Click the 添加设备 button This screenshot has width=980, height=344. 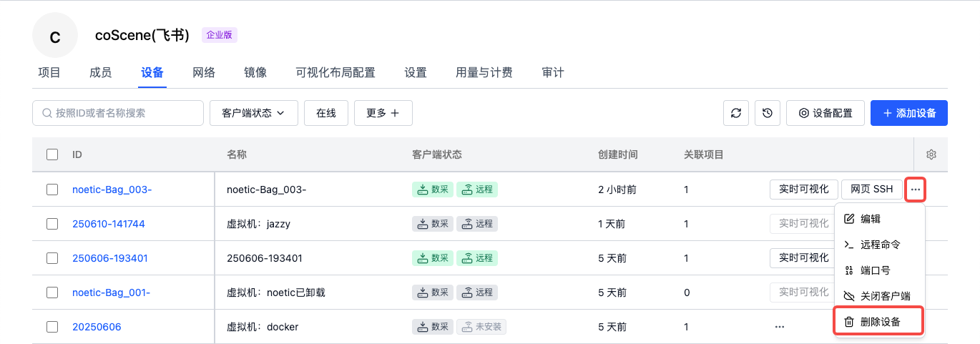(x=909, y=113)
